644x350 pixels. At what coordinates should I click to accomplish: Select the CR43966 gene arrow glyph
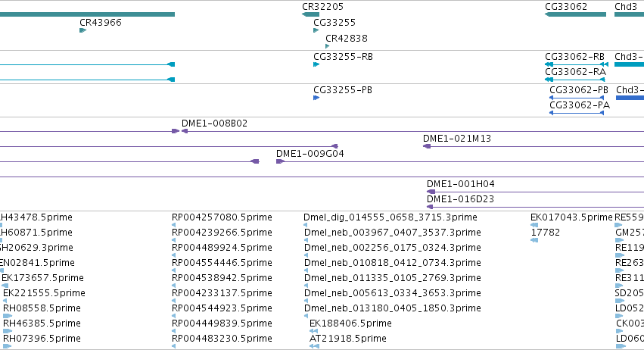(x=83, y=30)
